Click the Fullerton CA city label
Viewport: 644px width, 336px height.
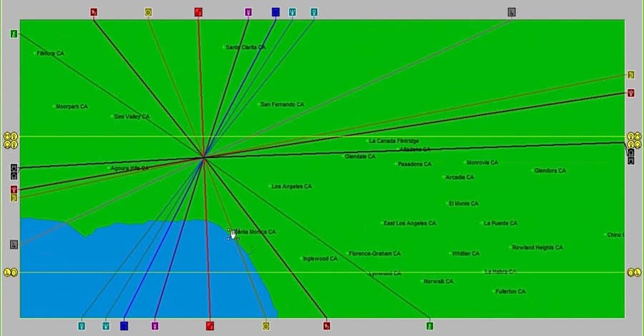click(510, 292)
